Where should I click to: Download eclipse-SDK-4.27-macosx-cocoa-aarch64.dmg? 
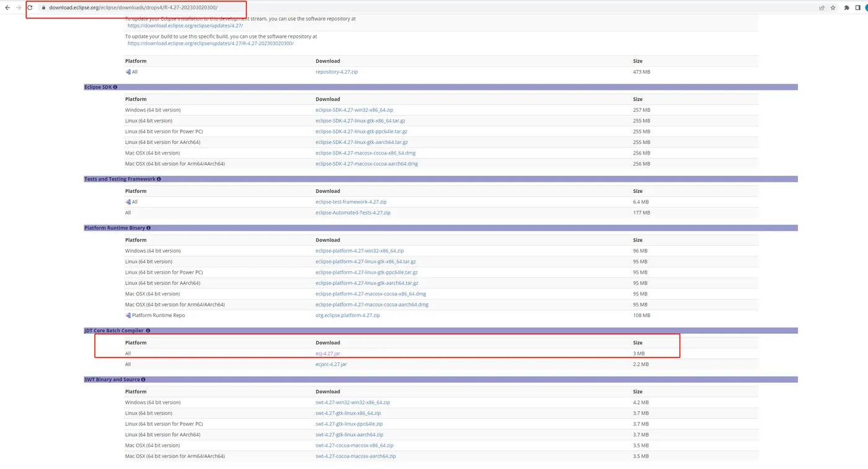pos(366,164)
